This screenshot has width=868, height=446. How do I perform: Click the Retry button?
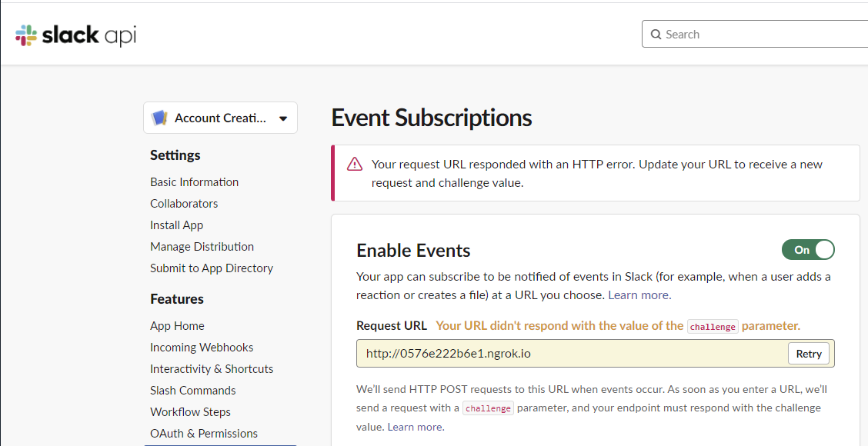coord(809,354)
